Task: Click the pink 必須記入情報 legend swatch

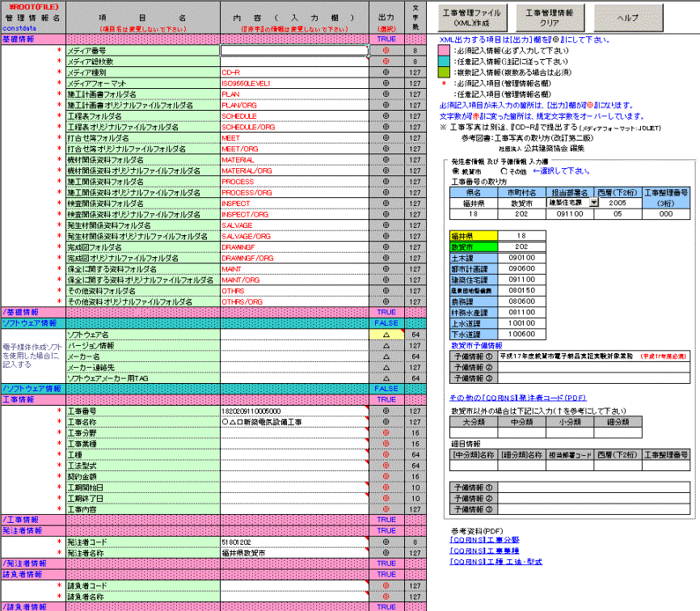Action: (x=444, y=50)
